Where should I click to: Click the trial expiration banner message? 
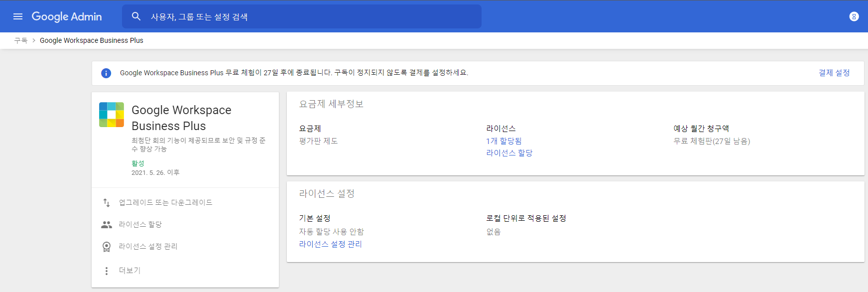click(x=294, y=73)
